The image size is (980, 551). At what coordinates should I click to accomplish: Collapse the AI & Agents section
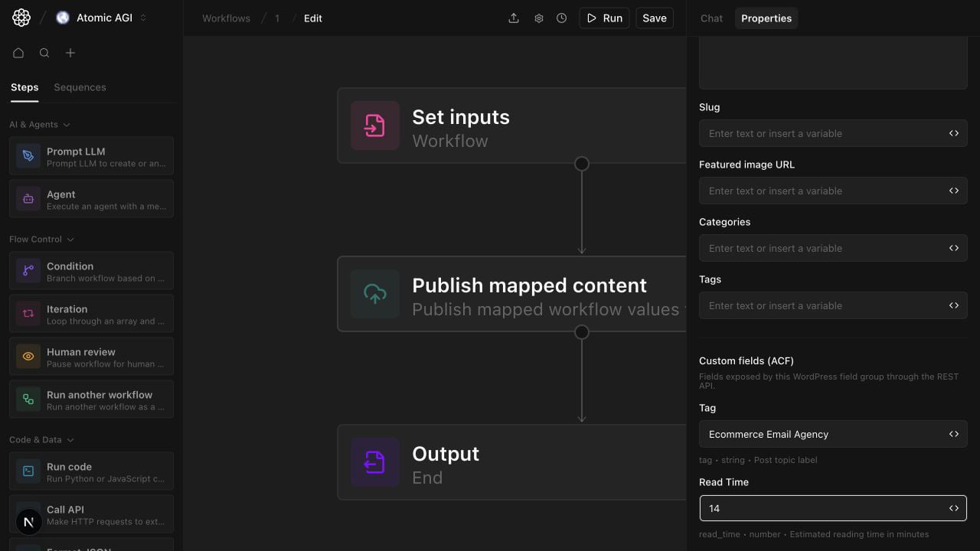click(40, 125)
